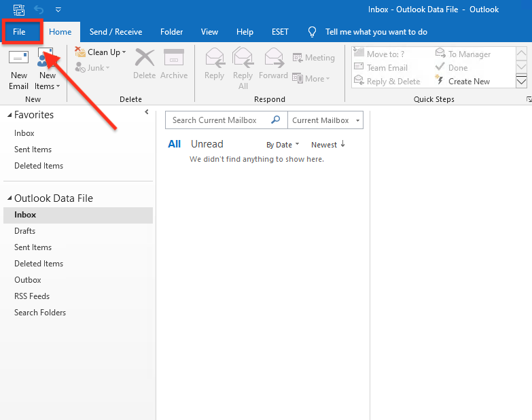Click the Meeting reply button
This screenshot has width=532, height=420.
(x=314, y=58)
